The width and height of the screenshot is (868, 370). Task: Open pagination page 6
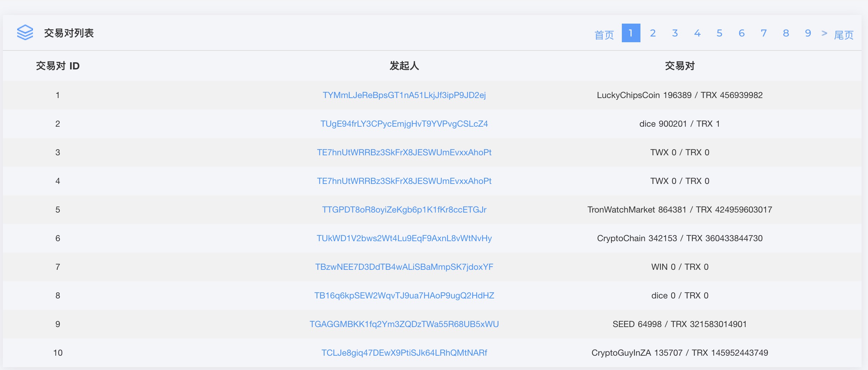click(x=742, y=33)
